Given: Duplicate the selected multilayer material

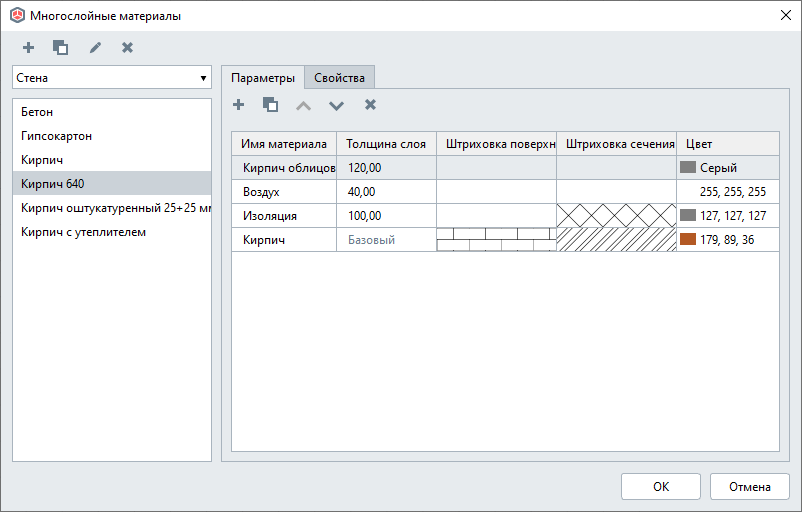Looking at the screenshot, I should pos(60,47).
